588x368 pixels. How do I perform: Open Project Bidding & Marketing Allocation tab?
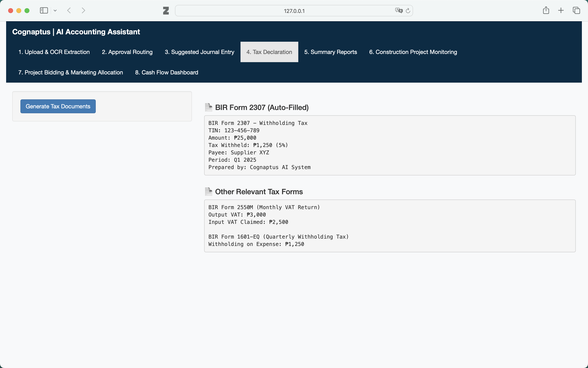(71, 72)
